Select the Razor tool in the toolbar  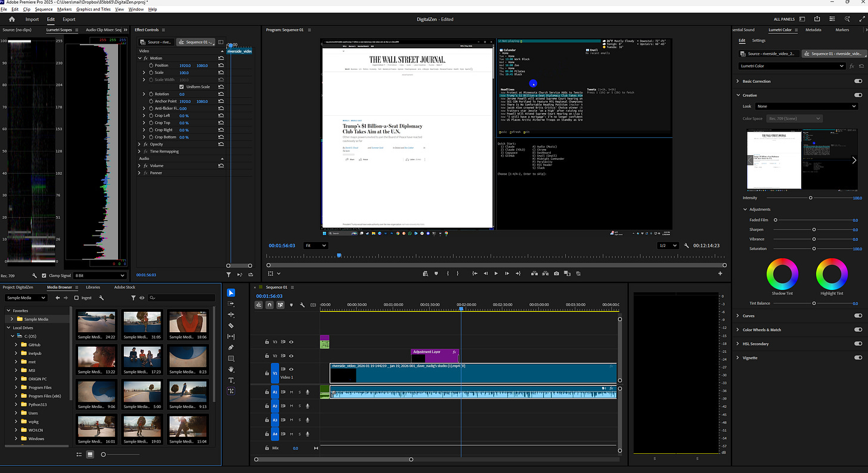click(231, 326)
